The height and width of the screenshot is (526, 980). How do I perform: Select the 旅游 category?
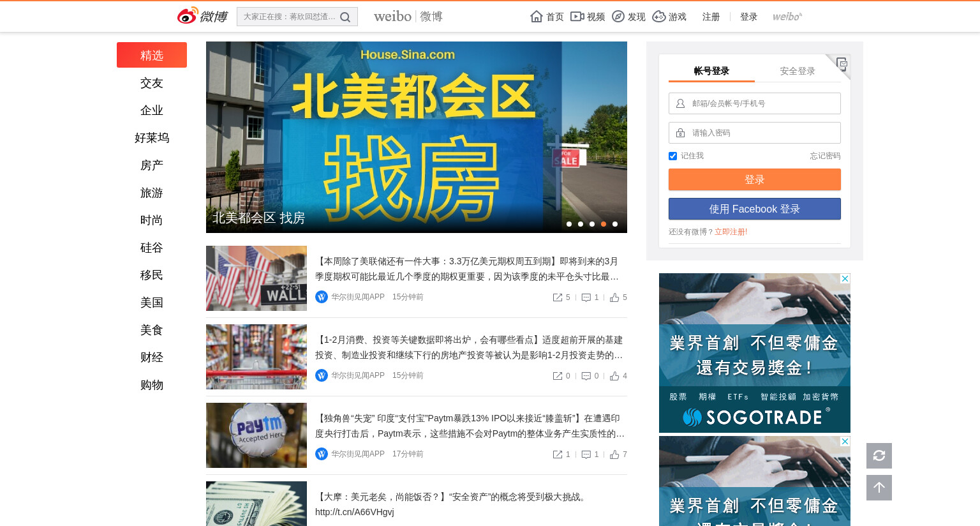tap(152, 193)
